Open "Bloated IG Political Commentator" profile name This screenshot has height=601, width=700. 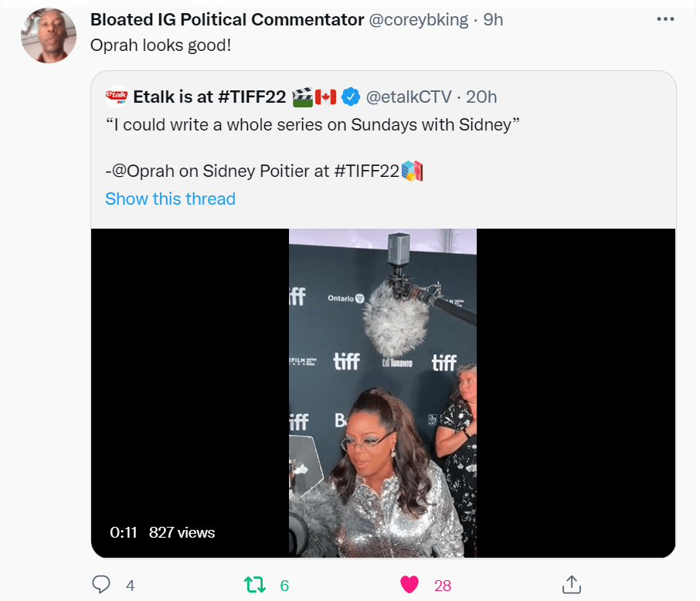pos(227,20)
